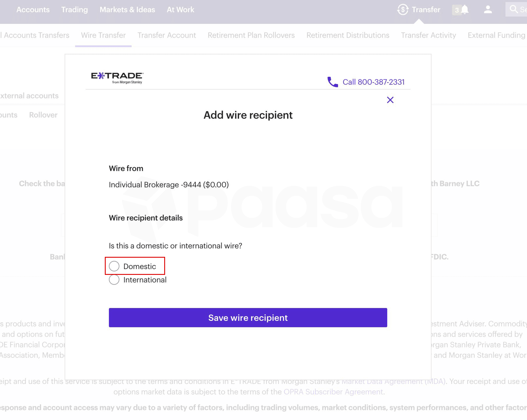Open notifications bell icon
Viewport: 527px width, 420px height.
[465, 10]
